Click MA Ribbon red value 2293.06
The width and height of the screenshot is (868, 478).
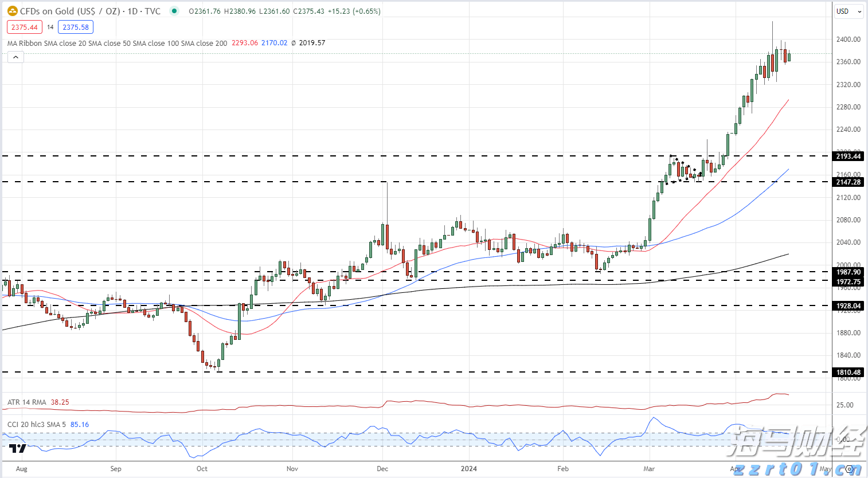(245, 43)
